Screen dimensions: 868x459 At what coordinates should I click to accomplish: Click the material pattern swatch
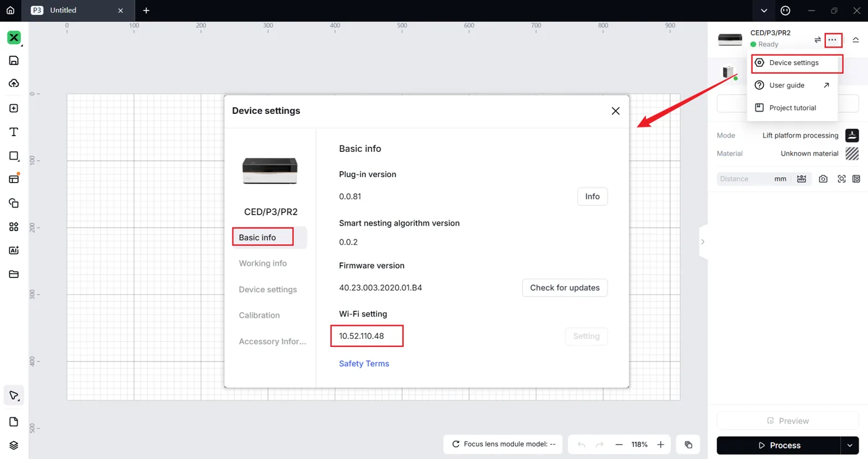click(852, 154)
